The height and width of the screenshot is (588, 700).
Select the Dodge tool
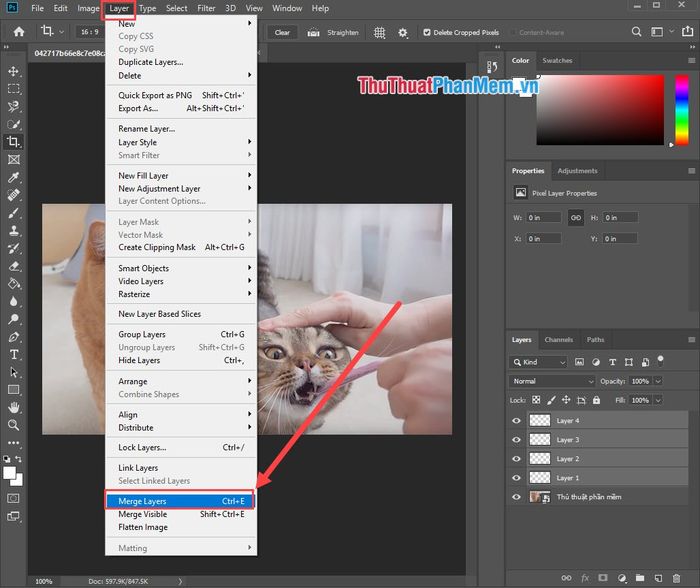coord(13,319)
